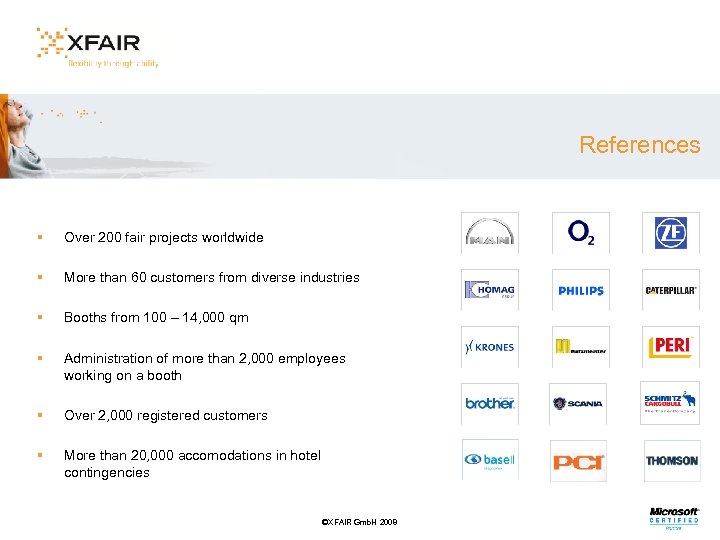
Task: Click the MAN logo tile
Action: (490, 233)
